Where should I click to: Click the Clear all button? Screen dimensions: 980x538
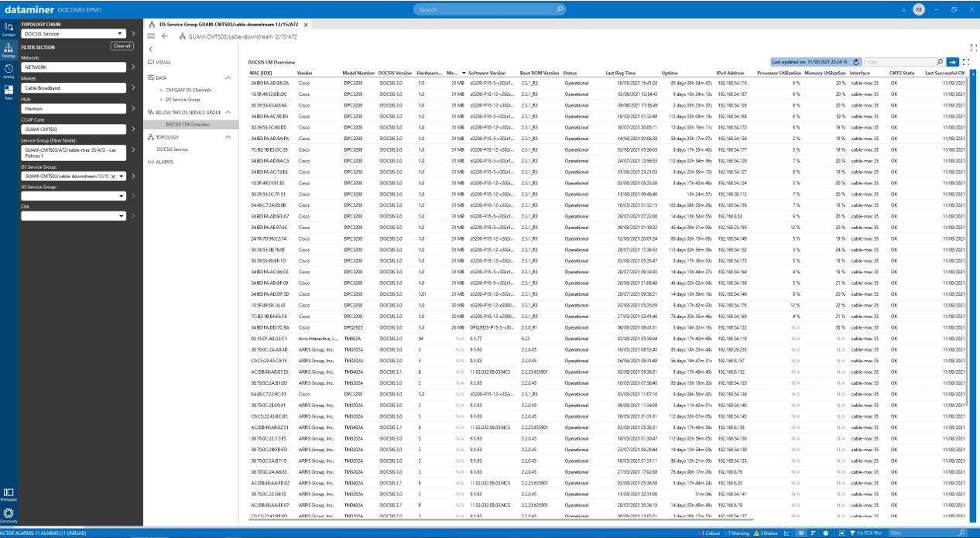(x=122, y=46)
